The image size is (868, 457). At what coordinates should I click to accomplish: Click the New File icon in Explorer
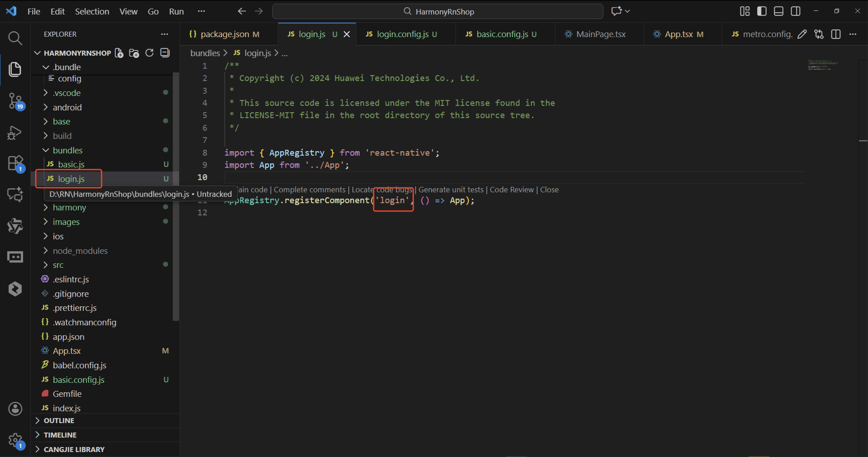click(x=119, y=53)
